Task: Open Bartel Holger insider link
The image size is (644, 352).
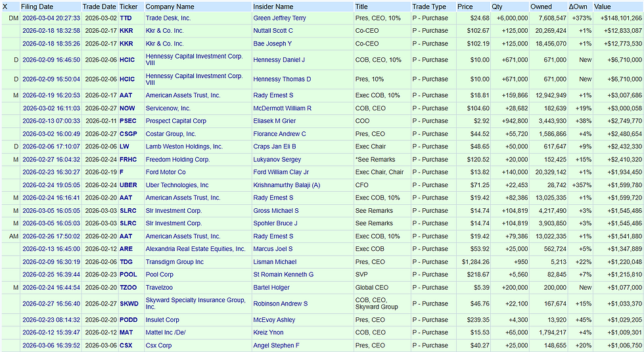Action: [x=271, y=288]
